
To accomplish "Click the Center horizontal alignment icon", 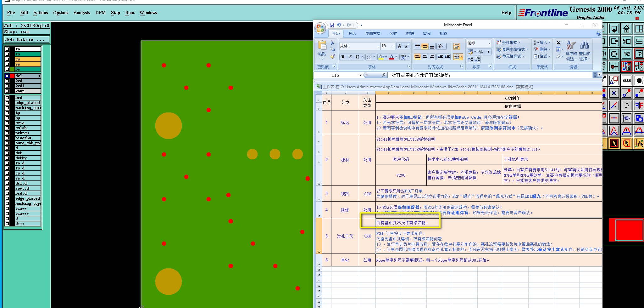I will click(x=425, y=57).
